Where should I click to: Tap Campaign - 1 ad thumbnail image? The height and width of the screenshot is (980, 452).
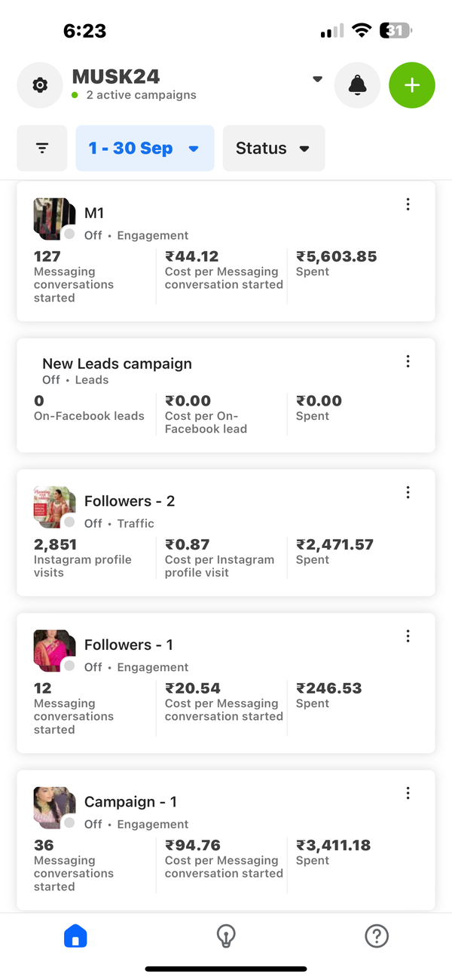(53, 807)
